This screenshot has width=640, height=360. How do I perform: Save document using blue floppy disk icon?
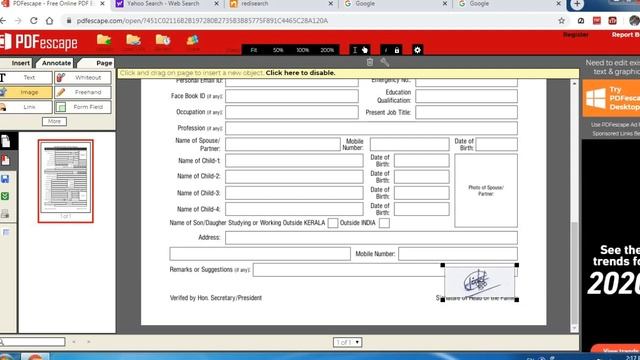5,179
